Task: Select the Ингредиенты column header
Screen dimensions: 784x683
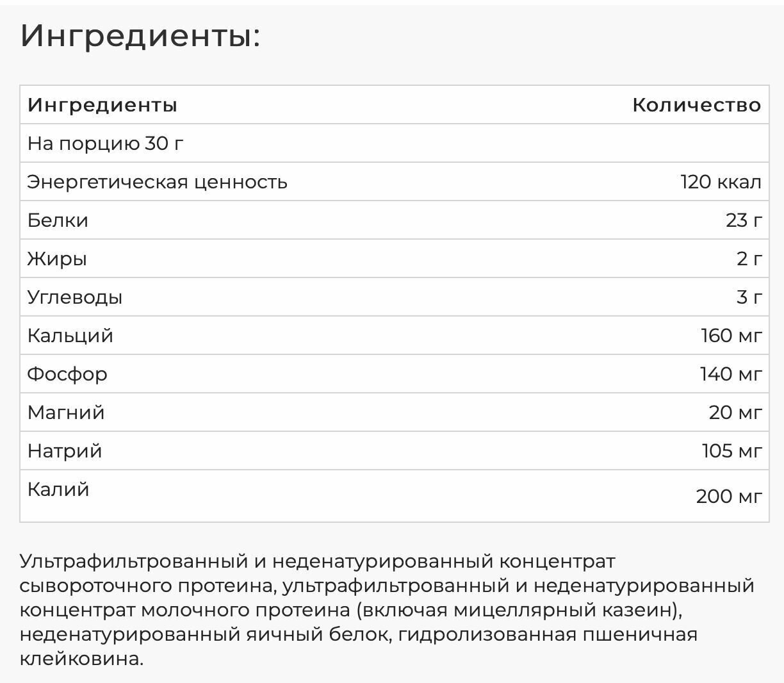Action: point(102,105)
